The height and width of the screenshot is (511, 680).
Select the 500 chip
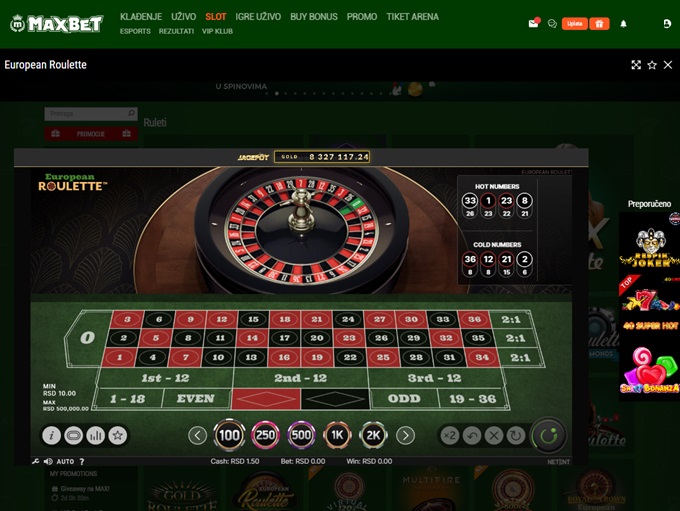click(301, 435)
